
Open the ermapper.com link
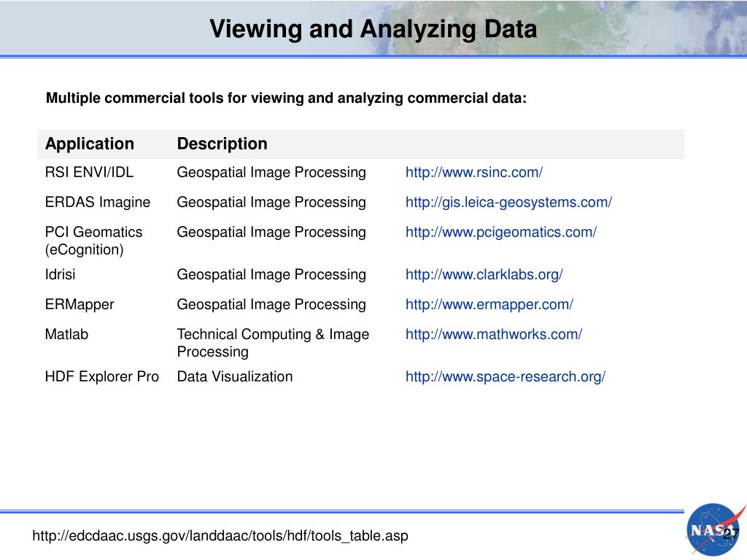[x=489, y=305]
